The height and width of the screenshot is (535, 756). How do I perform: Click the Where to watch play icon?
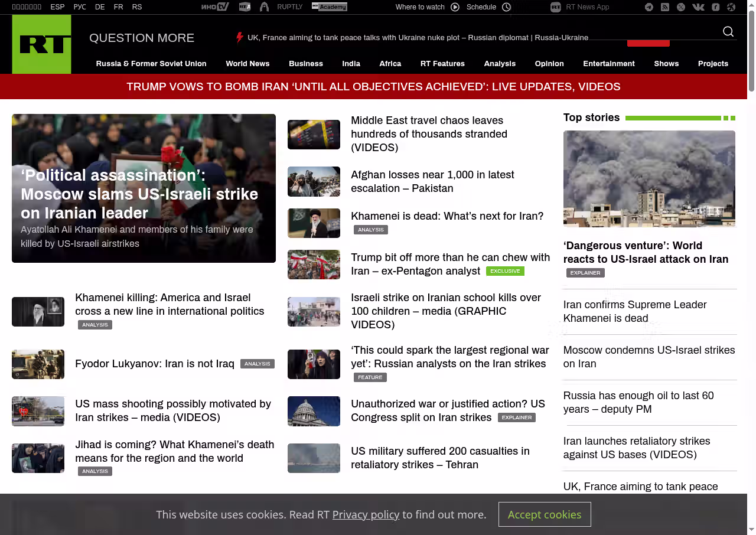455,7
